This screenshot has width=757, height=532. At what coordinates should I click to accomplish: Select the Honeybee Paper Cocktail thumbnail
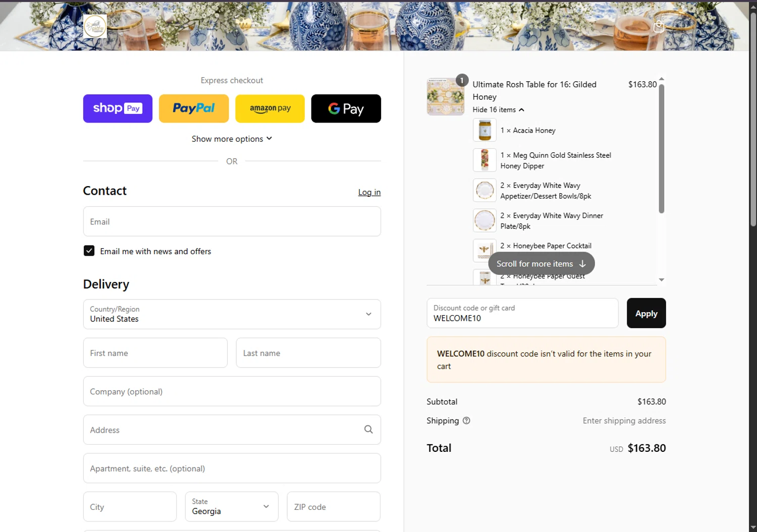(x=484, y=251)
